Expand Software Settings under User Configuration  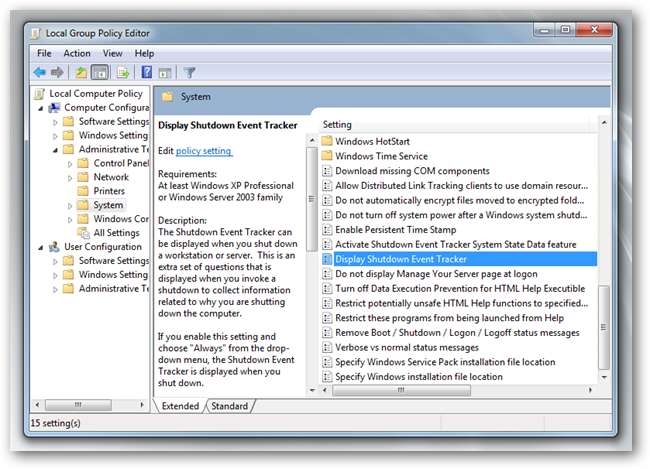(56, 261)
